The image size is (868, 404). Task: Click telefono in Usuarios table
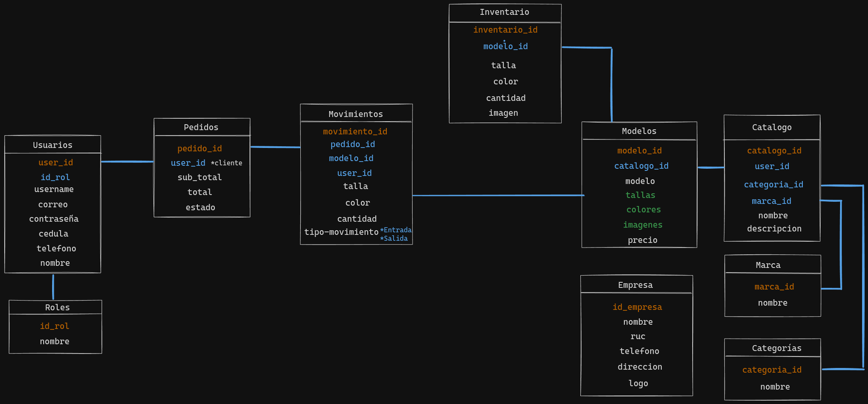coord(56,248)
